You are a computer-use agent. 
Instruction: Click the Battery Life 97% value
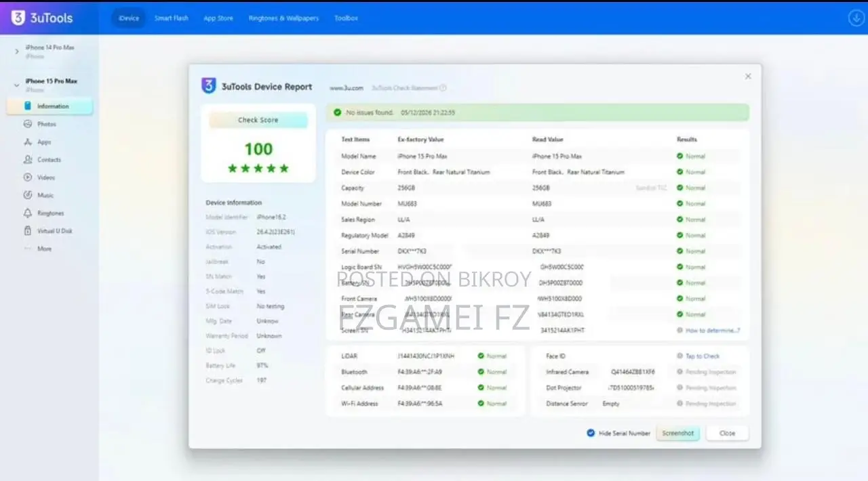[x=262, y=365]
